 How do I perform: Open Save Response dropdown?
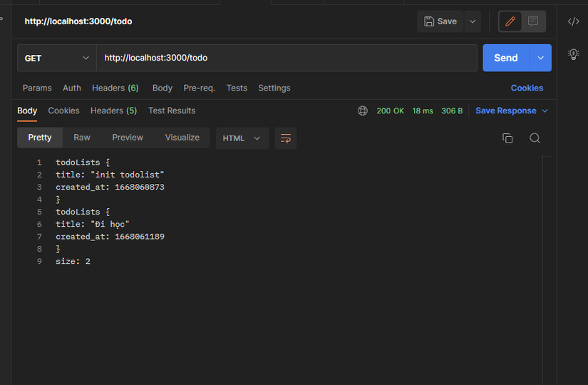pos(512,111)
